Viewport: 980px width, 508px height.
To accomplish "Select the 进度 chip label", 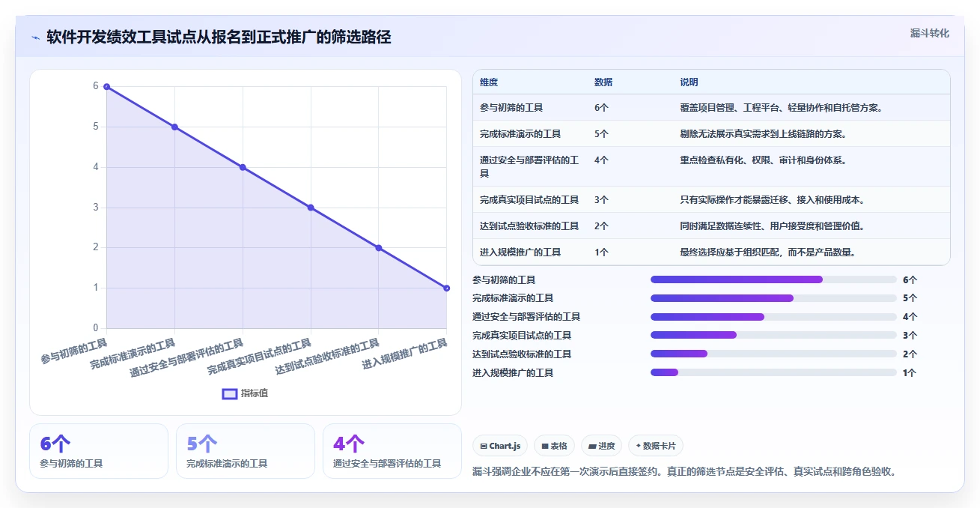I will tap(606, 447).
